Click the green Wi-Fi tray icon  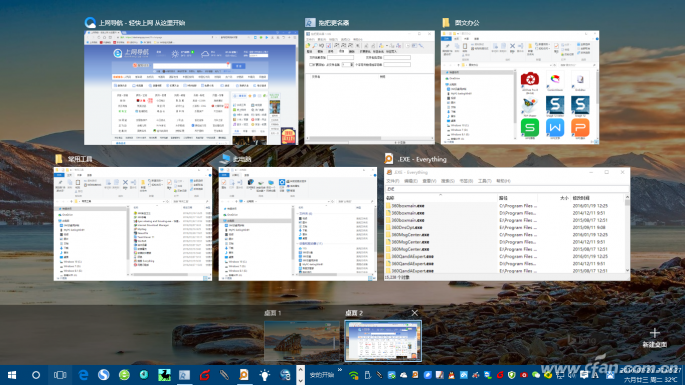coord(353,375)
